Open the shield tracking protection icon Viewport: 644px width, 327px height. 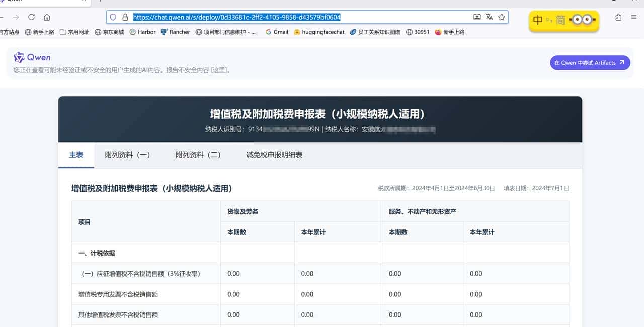[x=114, y=17]
